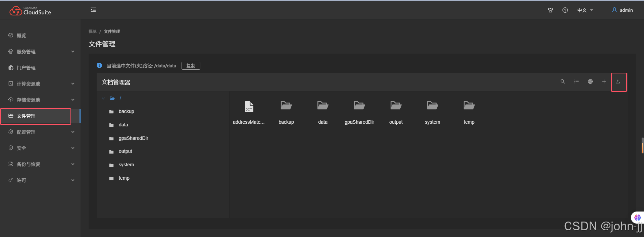Click the SuperMap CloudSuite logo

30,11
